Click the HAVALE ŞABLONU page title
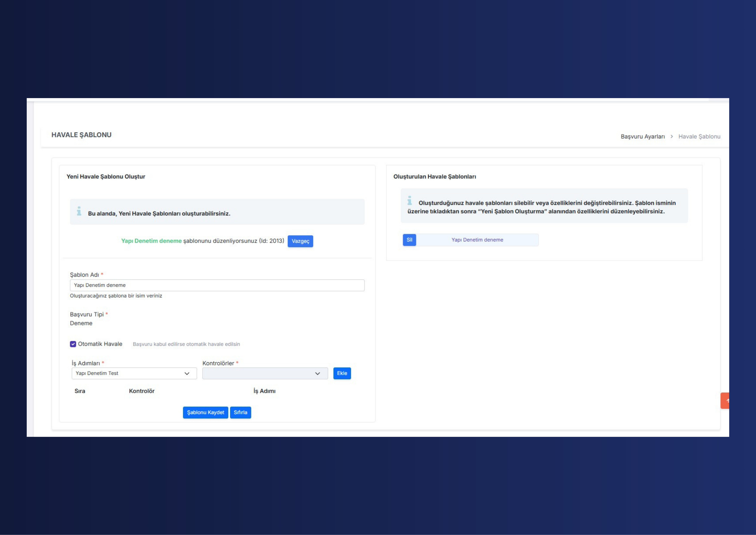Viewport: 756px width, 535px height. pyautogui.click(x=81, y=135)
